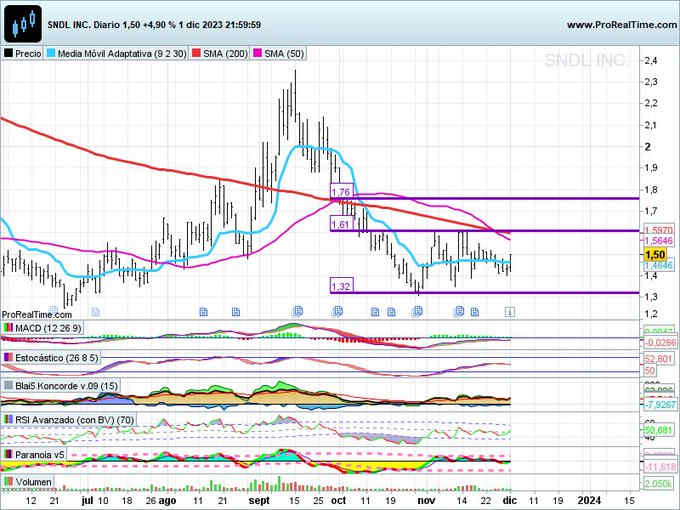The width and height of the screenshot is (680, 510).
Task: Click the '2024' year label on time axis
Action: [x=589, y=500]
